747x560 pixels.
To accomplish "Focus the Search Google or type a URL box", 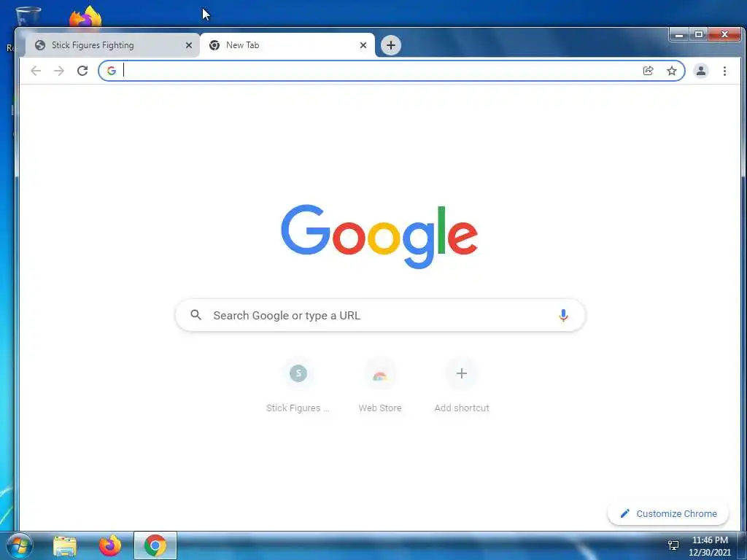I will tap(380, 315).
